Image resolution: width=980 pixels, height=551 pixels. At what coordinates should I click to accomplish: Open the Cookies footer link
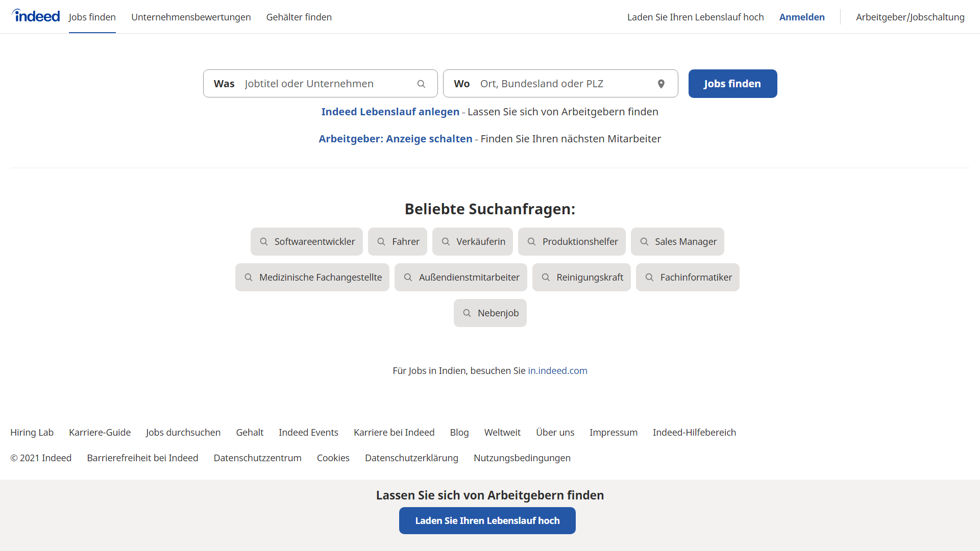[333, 458]
